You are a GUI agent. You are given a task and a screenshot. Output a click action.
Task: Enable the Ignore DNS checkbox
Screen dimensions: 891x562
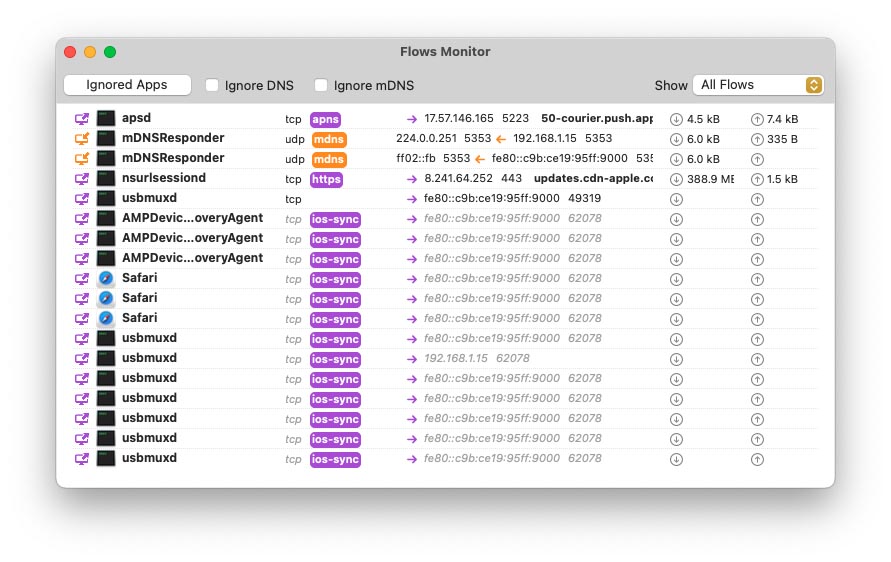click(212, 85)
